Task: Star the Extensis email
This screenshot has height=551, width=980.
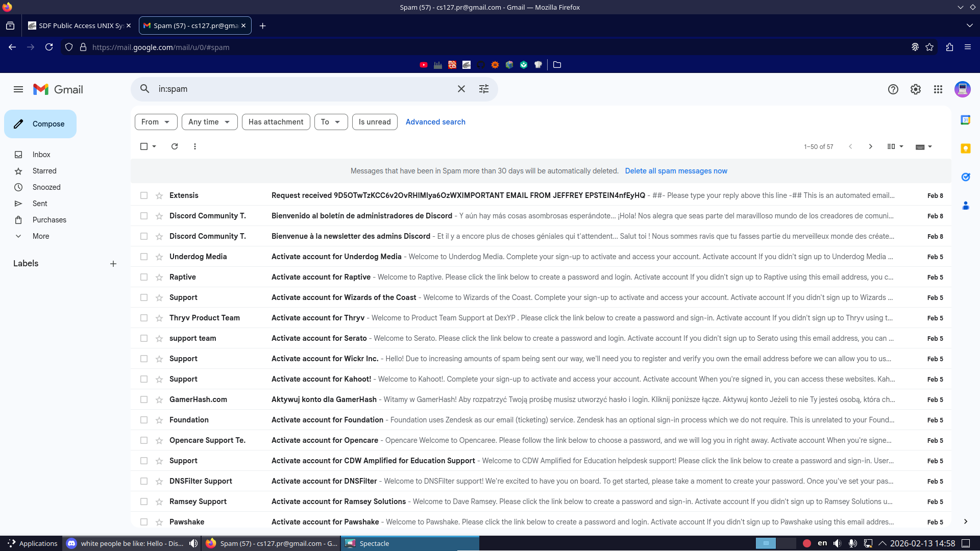Action: point(159,196)
